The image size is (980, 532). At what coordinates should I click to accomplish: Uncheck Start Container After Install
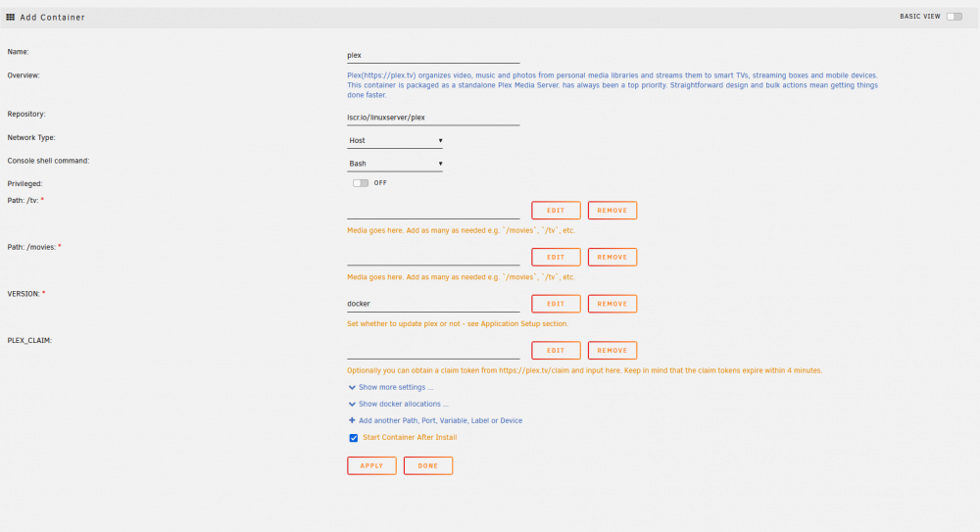(x=354, y=438)
